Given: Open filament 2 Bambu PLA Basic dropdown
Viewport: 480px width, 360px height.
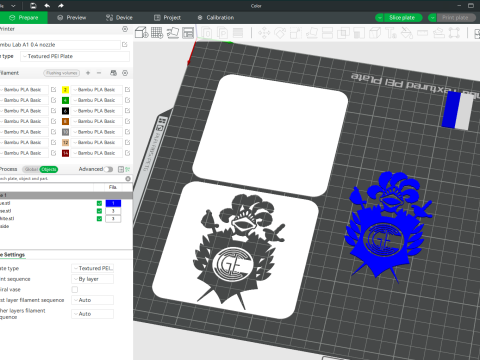Looking at the screenshot, I should tap(97, 90).
